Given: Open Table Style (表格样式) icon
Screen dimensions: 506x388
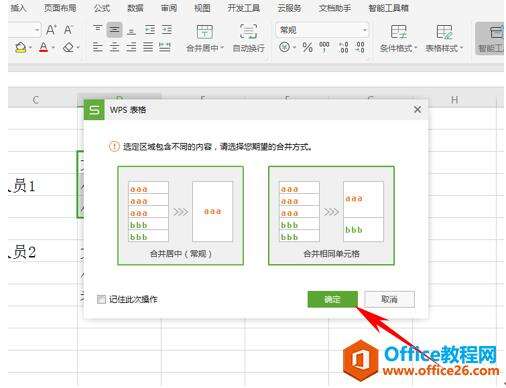Looking at the screenshot, I should (x=444, y=32).
